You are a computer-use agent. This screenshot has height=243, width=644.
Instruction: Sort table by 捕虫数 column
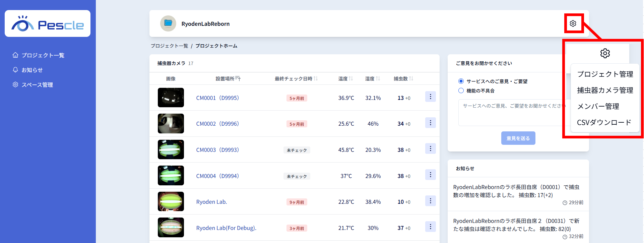coord(411,78)
